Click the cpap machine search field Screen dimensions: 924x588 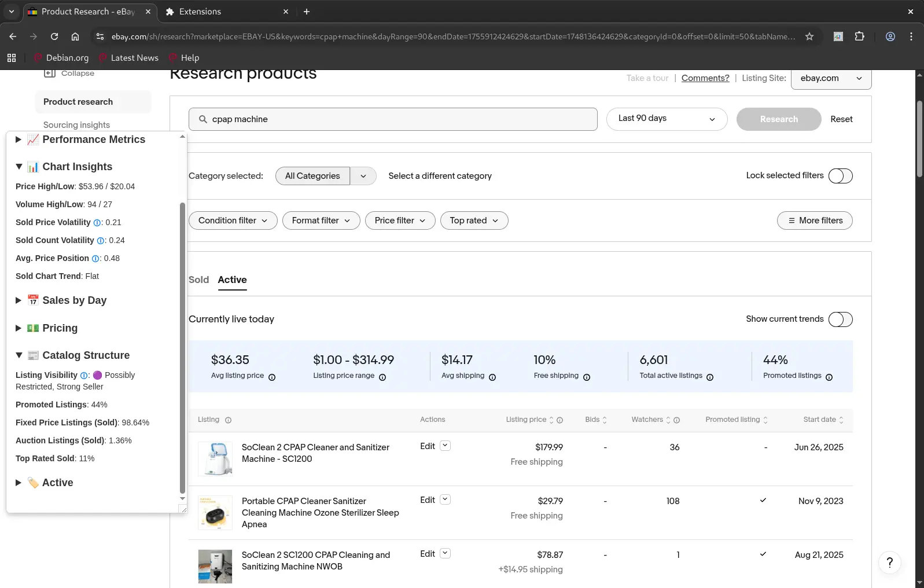(393, 119)
